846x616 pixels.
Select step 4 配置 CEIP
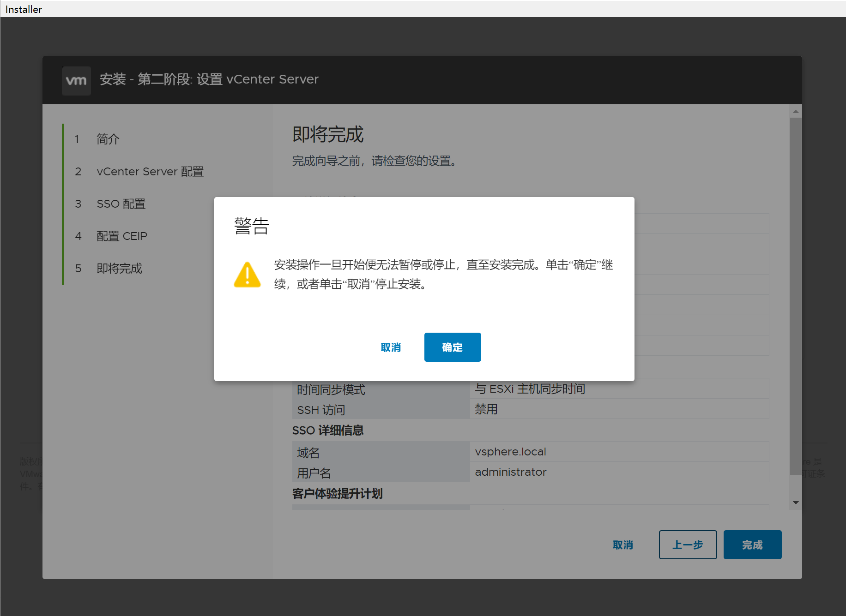pyautogui.click(x=122, y=236)
